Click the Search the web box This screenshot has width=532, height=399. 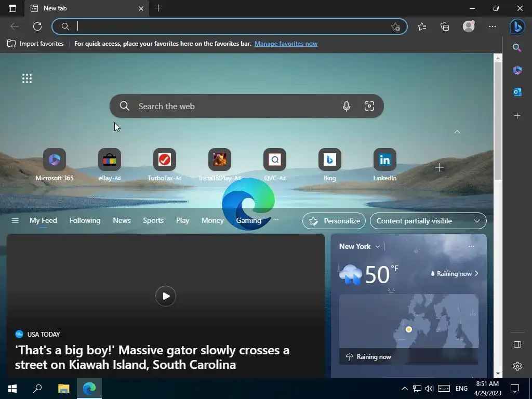(x=247, y=106)
